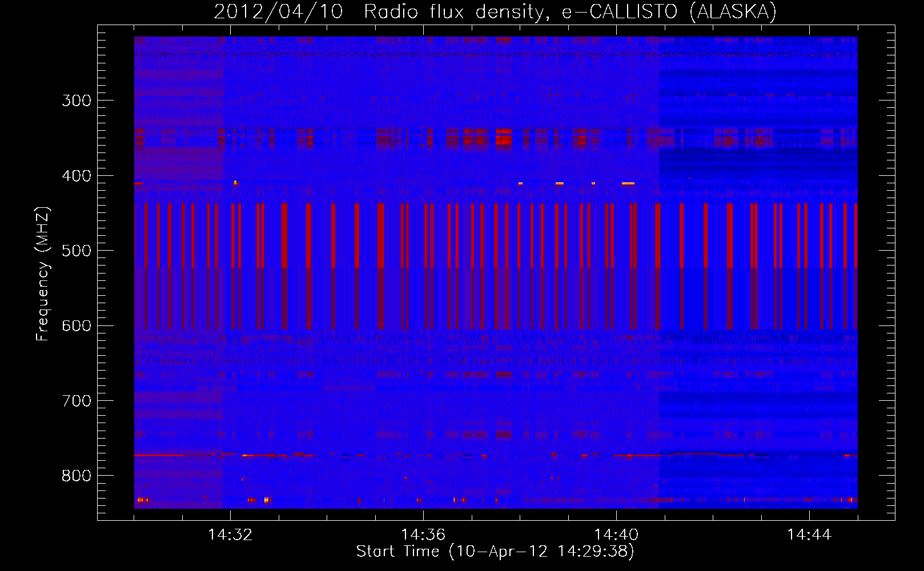Click the 14:36 time tick label

tap(423, 534)
